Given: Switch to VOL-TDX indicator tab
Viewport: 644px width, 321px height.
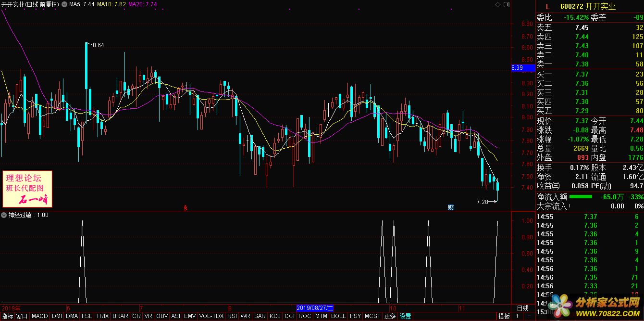Looking at the screenshot, I should point(211,316).
